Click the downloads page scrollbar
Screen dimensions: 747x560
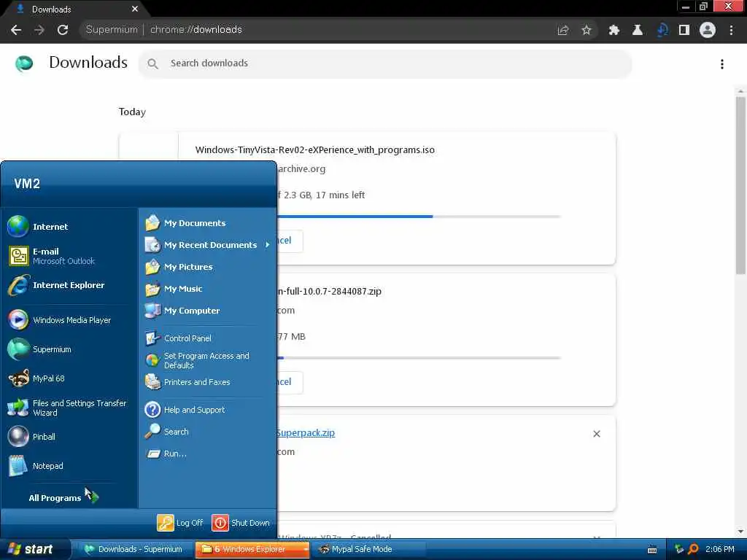(x=740, y=186)
